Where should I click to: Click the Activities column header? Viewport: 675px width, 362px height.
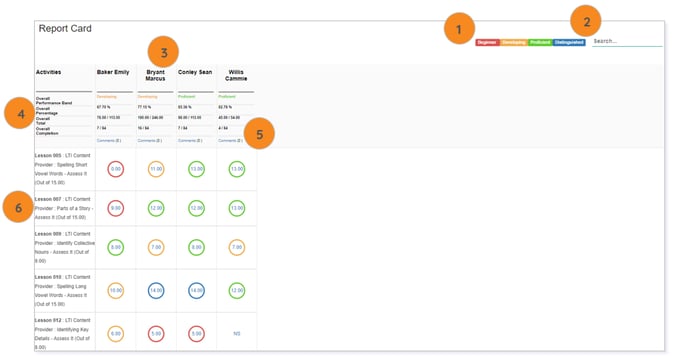[x=48, y=72]
